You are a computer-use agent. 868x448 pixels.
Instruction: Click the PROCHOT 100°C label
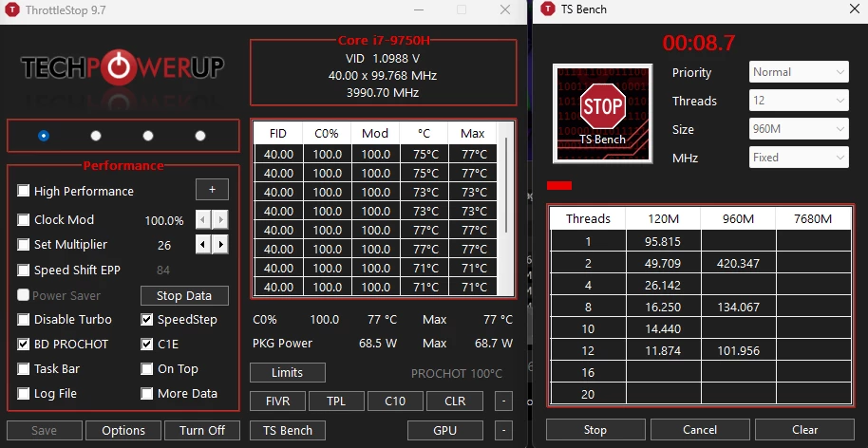tap(456, 374)
